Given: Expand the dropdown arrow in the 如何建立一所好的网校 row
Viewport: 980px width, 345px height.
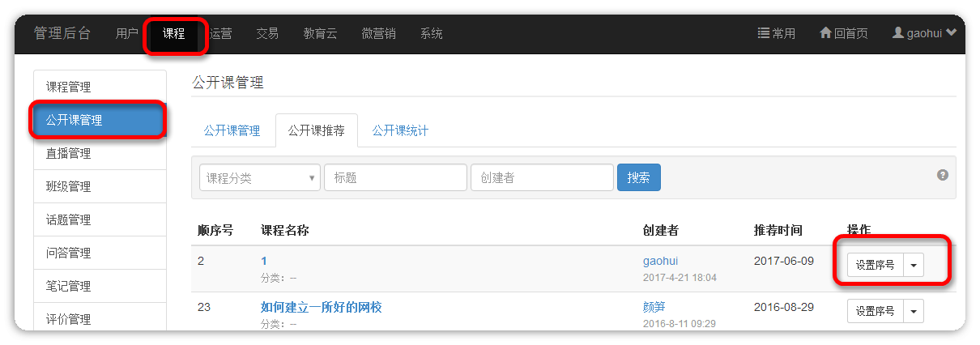Looking at the screenshot, I should 914,311.
